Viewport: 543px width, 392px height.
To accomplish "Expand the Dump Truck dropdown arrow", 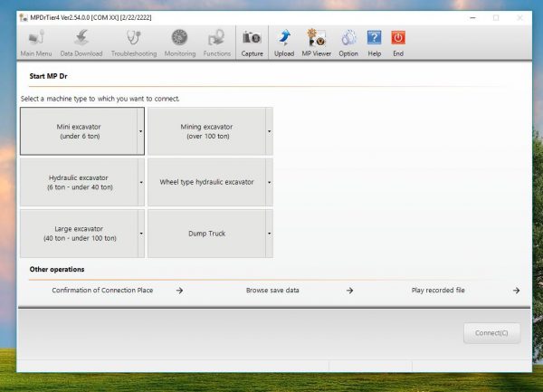I will point(269,234).
